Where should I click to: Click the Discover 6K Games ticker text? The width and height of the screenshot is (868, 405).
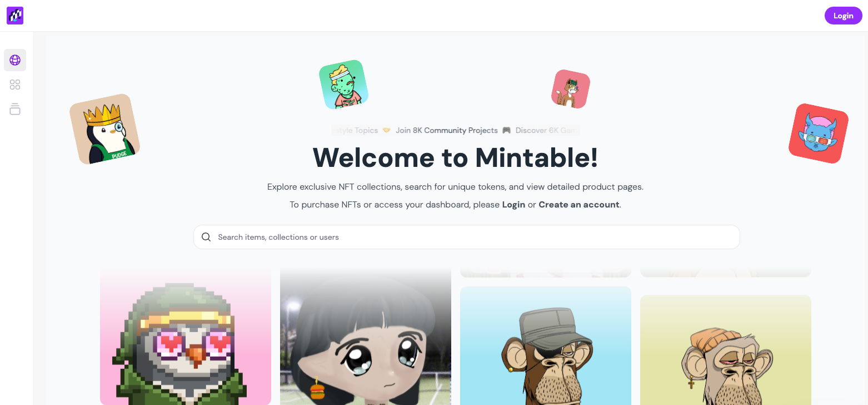coord(547,130)
